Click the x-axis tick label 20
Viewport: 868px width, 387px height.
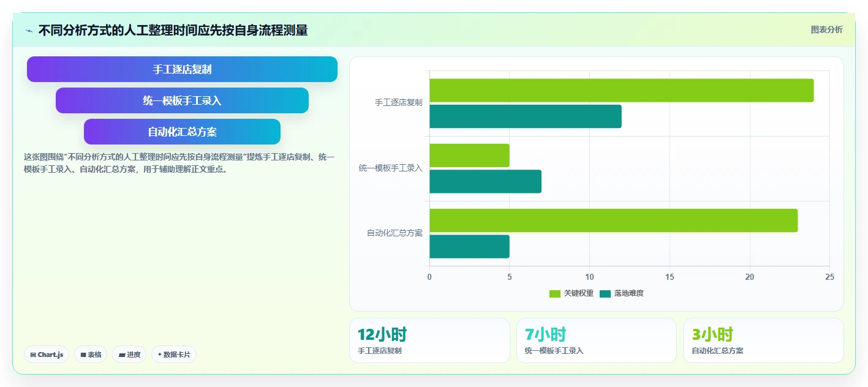click(750, 277)
